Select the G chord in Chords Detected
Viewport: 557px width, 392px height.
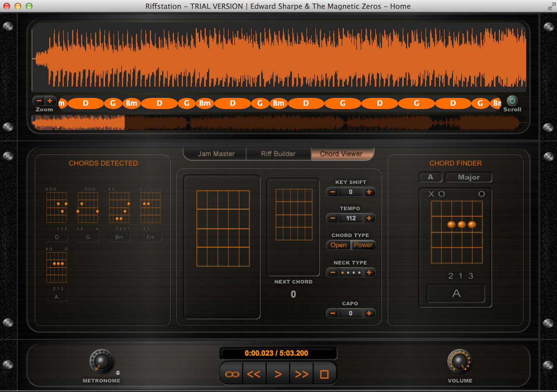[x=88, y=237]
